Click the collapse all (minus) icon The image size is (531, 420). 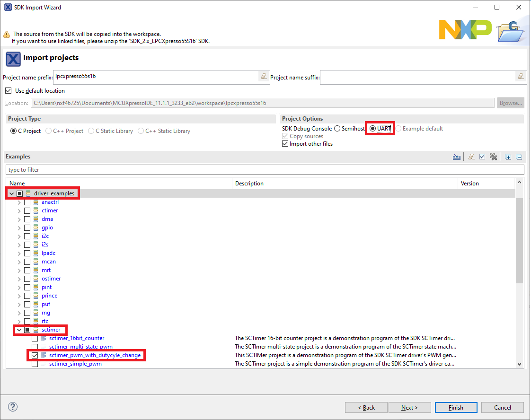519,157
